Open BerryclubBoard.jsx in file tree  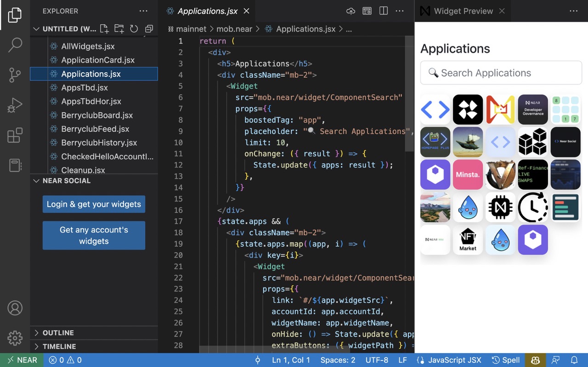click(94, 115)
